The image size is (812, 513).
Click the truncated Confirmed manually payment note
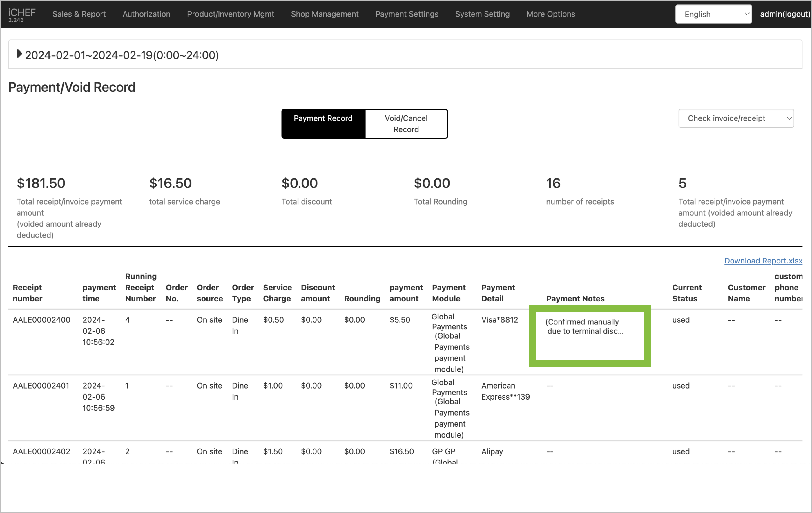click(x=584, y=326)
